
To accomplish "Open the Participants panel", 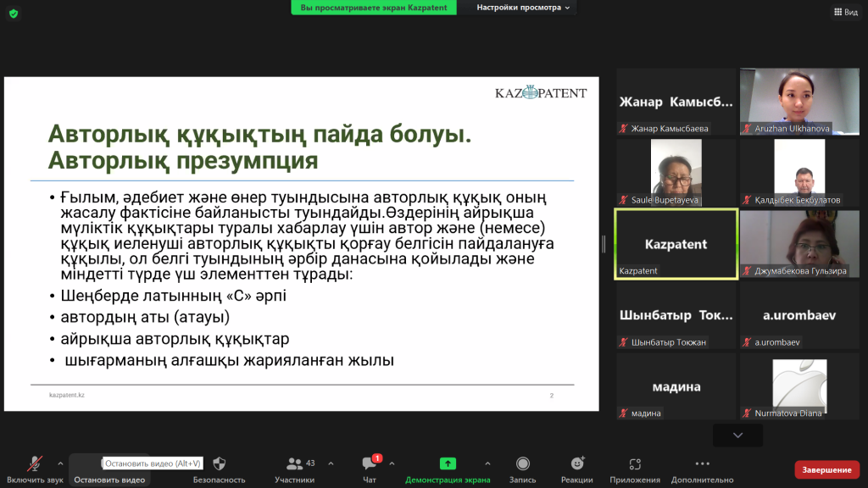I will click(294, 464).
